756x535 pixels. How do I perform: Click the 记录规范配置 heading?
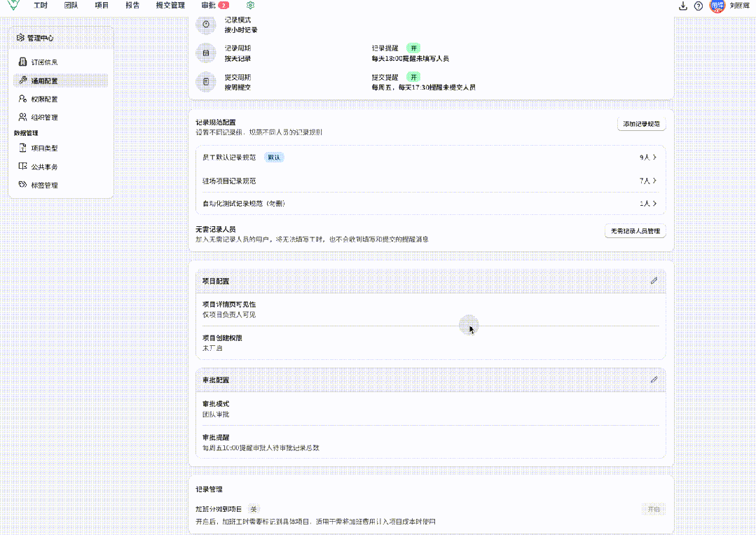point(216,123)
